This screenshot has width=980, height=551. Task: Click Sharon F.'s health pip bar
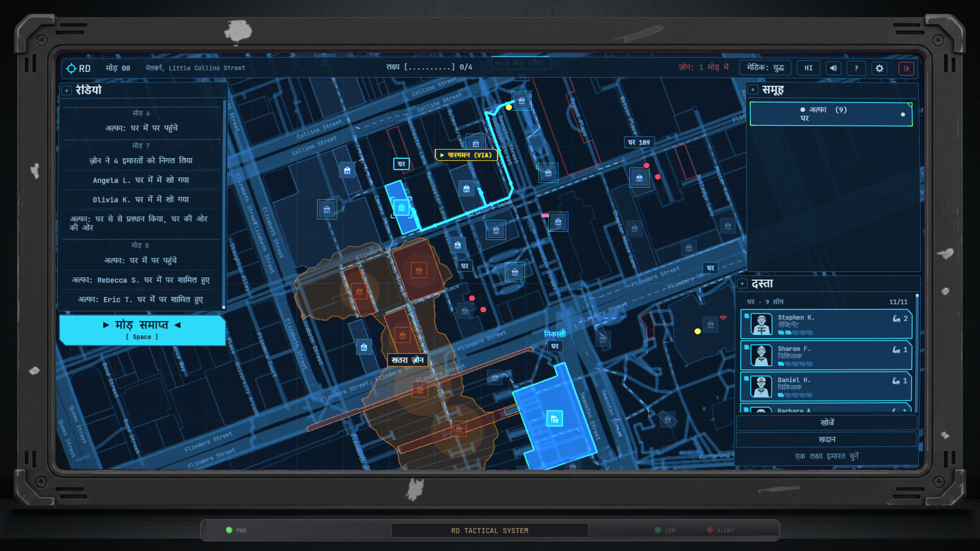point(795,364)
